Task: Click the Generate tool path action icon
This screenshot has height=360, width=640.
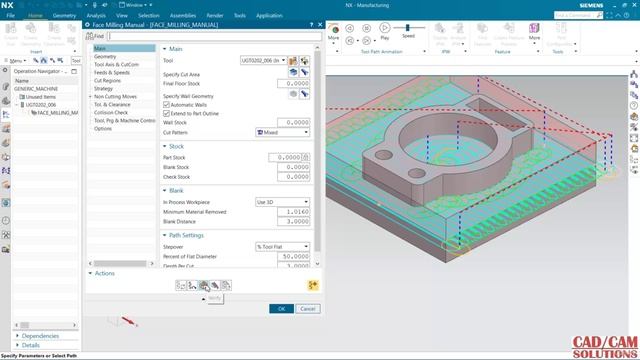Action: pos(181,285)
